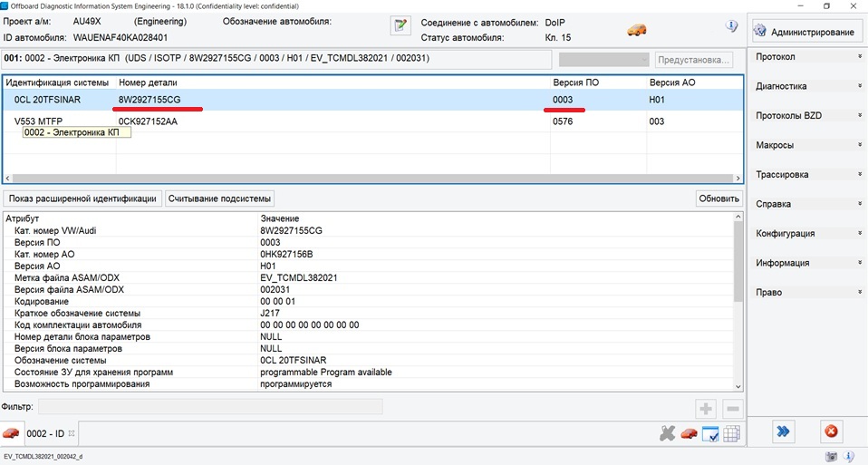Select the 0CL 20TFSINAR system row
The image size is (868, 465).
tap(372, 100)
